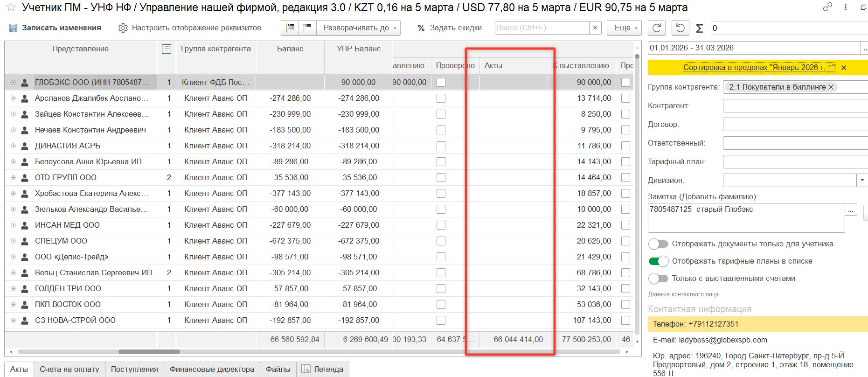This screenshot has height=377, width=868.
Task: Click the copy link chain icon
Action: 827,7
